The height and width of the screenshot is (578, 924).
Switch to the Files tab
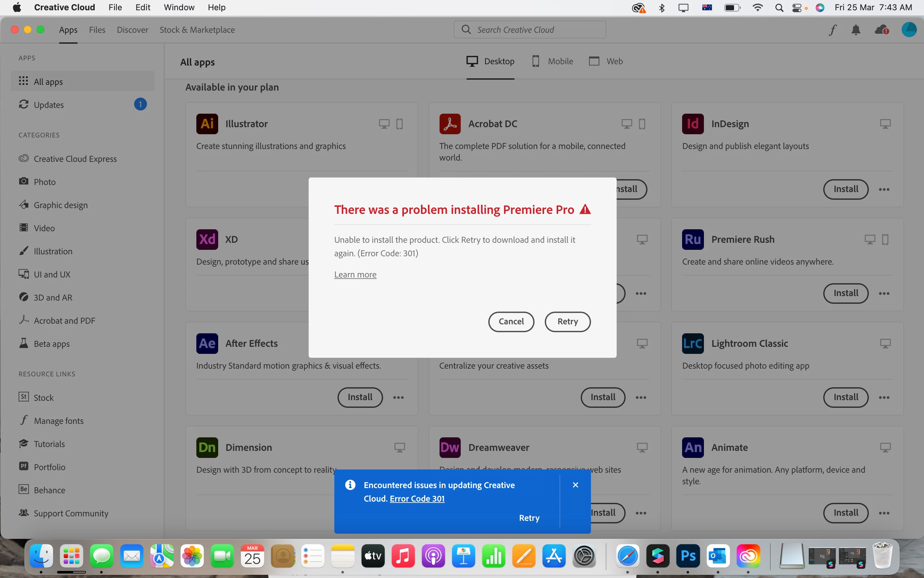pyautogui.click(x=97, y=30)
